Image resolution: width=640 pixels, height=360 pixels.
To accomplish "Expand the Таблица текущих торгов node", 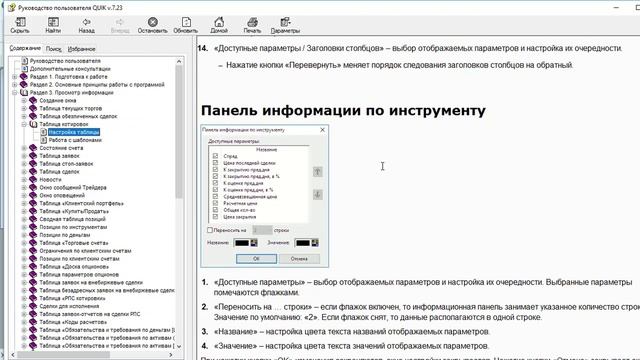I will click(x=24, y=109).
